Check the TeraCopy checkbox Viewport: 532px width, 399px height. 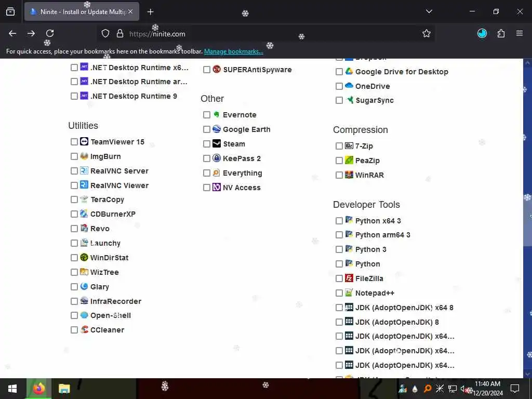[74, 199]
